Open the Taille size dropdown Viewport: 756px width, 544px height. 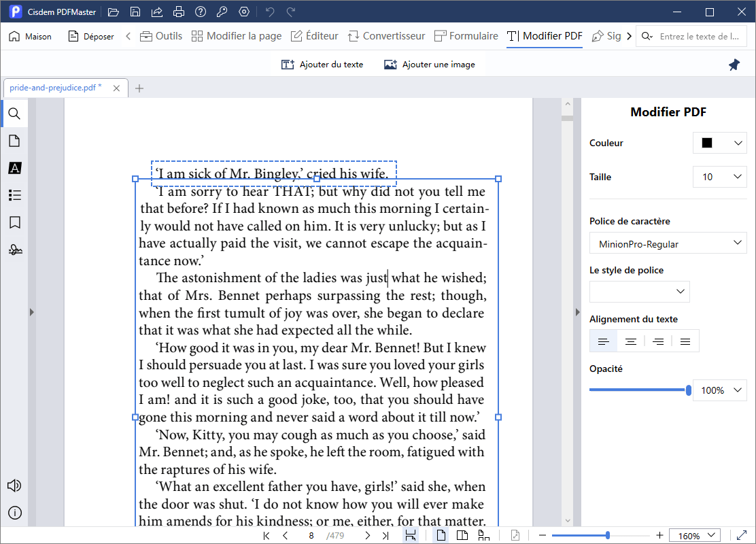(x=719, y=177)
